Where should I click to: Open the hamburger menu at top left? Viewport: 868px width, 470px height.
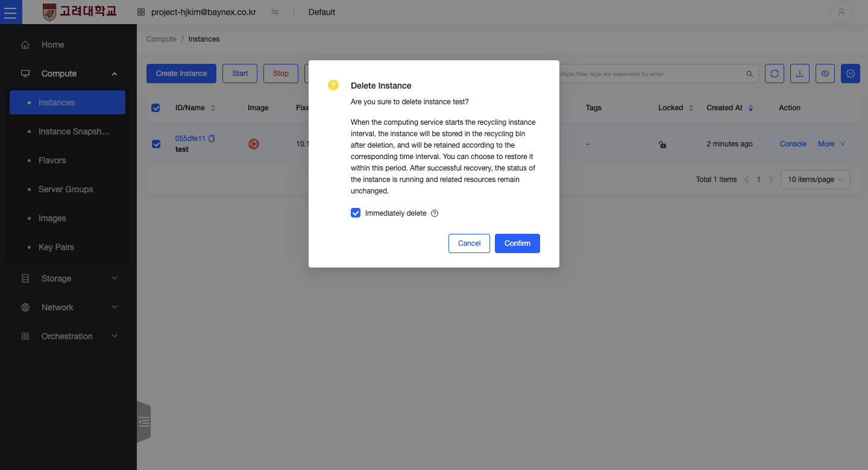(11, 12)
